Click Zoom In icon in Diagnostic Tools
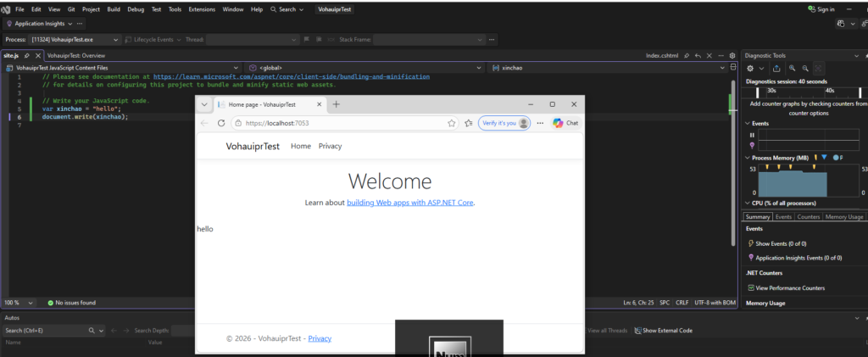Image resolution: width=868 pixels, height=357 pixels. click(792, 68)
